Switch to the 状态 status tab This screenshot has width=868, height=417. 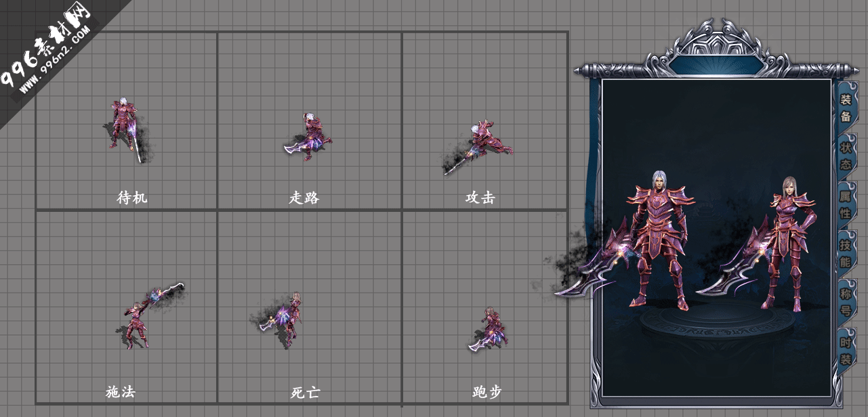click(x=846, y=156)
